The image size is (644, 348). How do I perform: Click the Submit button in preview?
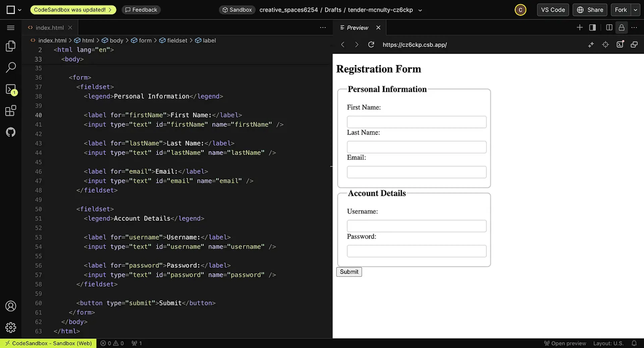click(x=349, y=272)
